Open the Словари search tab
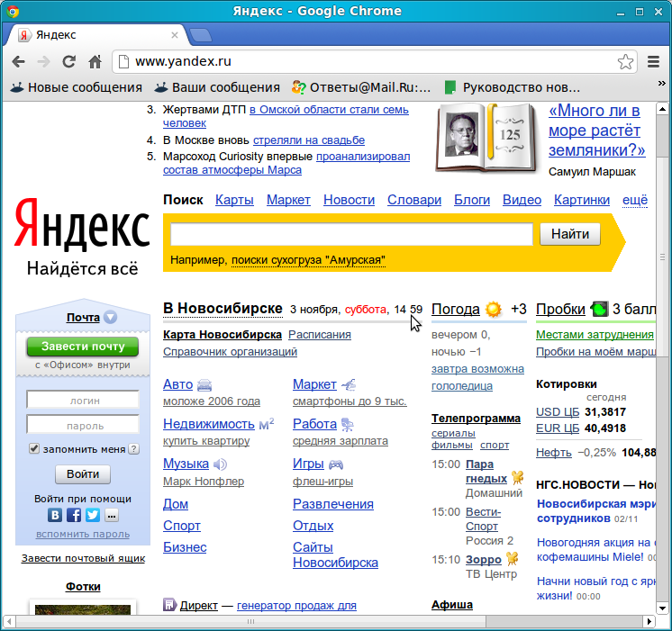This screenshot has height=631, width=672. pos(414,200)
